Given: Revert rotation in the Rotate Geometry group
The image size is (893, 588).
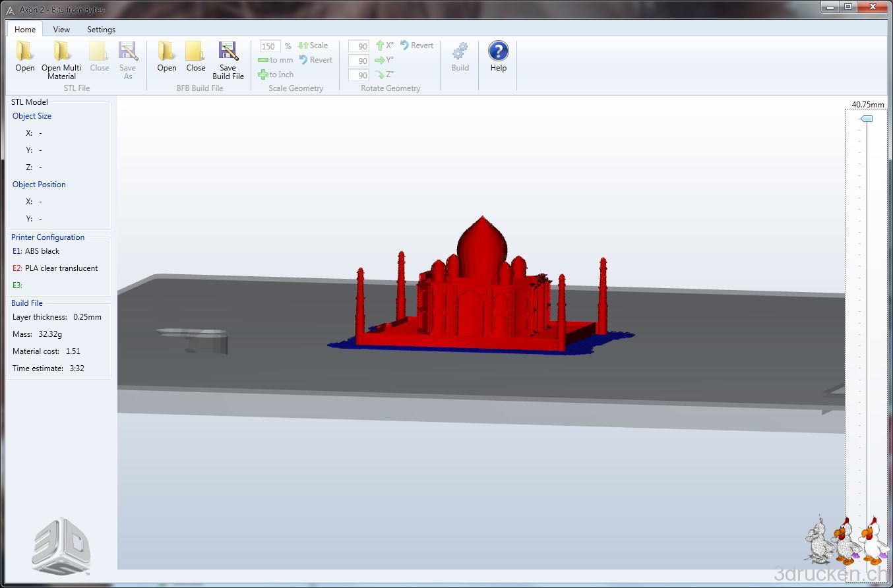Looking at the screenshot, I should pos(417,45).
